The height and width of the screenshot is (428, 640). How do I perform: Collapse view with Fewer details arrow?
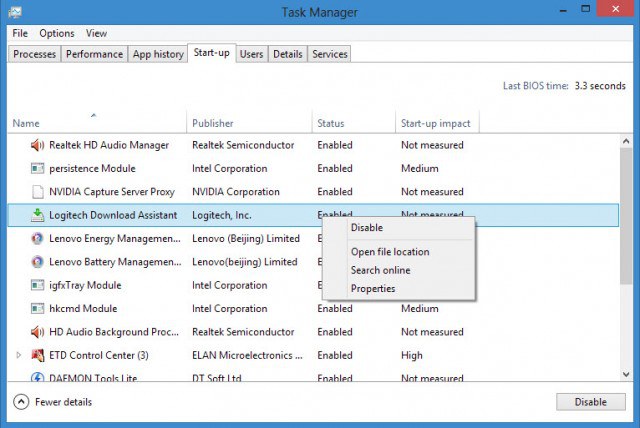[21, 402]
